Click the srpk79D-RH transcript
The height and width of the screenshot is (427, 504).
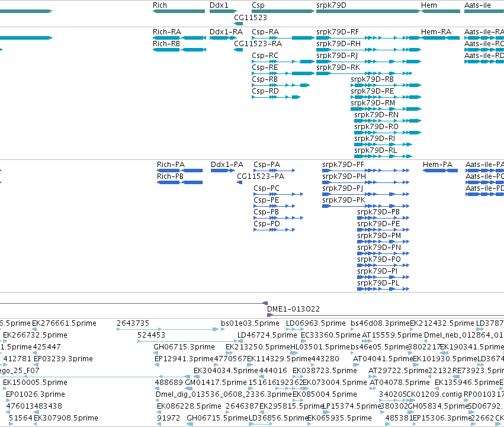(x=338, y=44)
